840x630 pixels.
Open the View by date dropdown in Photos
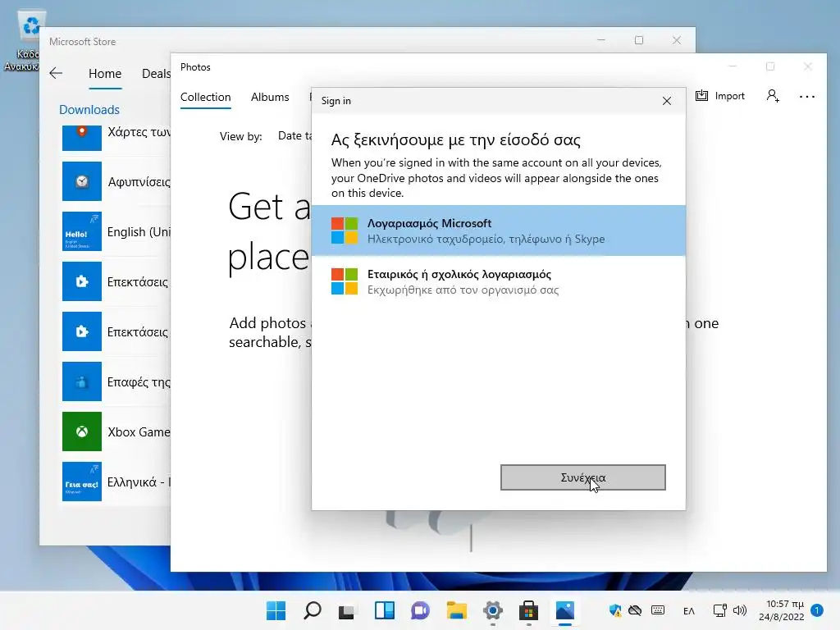[x=294, y=136]
